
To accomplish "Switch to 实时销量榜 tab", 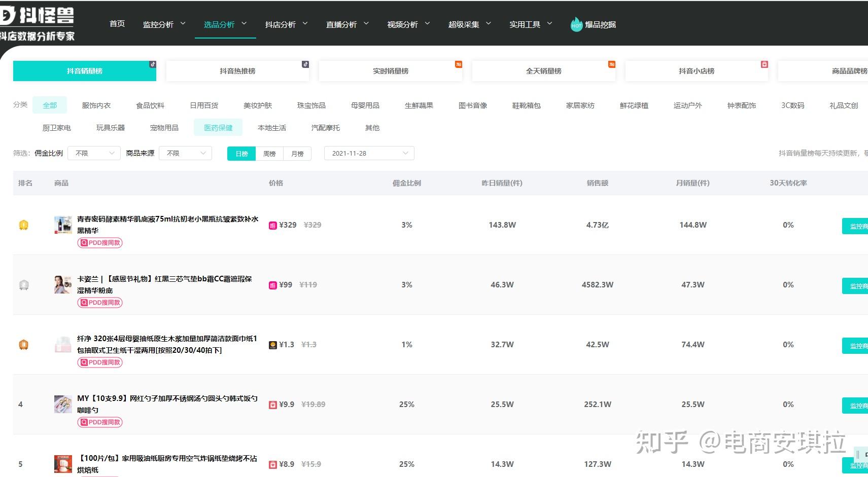I will pyautogui.click(x=391, y=71).
